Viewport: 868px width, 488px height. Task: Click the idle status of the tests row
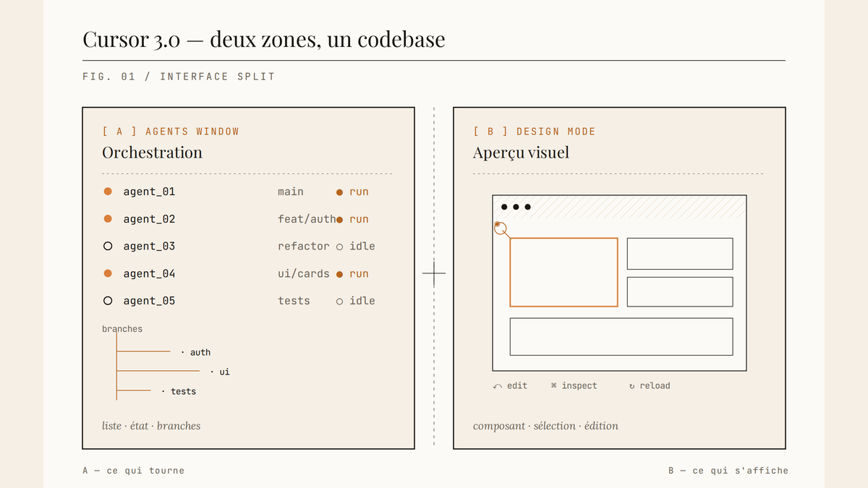click(x=355, y=301)
